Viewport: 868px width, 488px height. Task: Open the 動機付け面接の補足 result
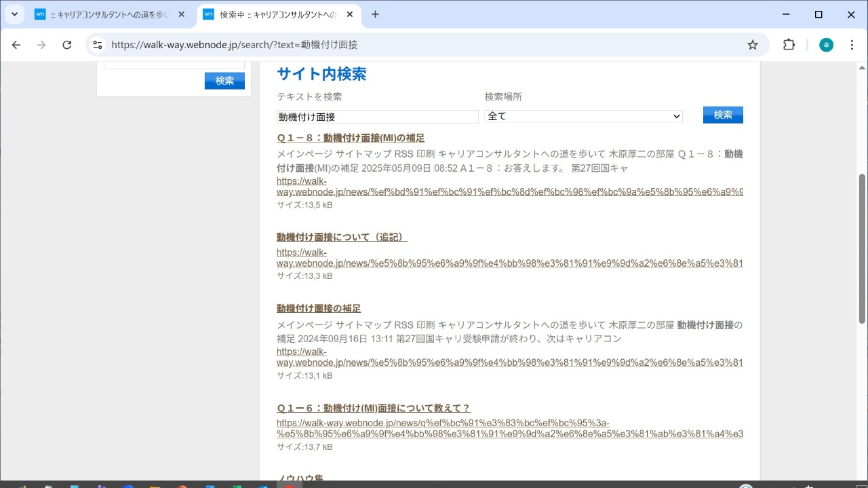click(318, 308)
